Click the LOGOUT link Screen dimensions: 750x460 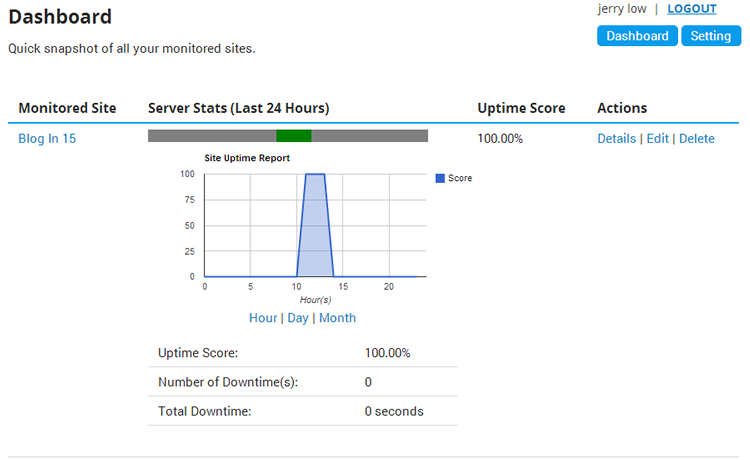click(x=691, y=9)
